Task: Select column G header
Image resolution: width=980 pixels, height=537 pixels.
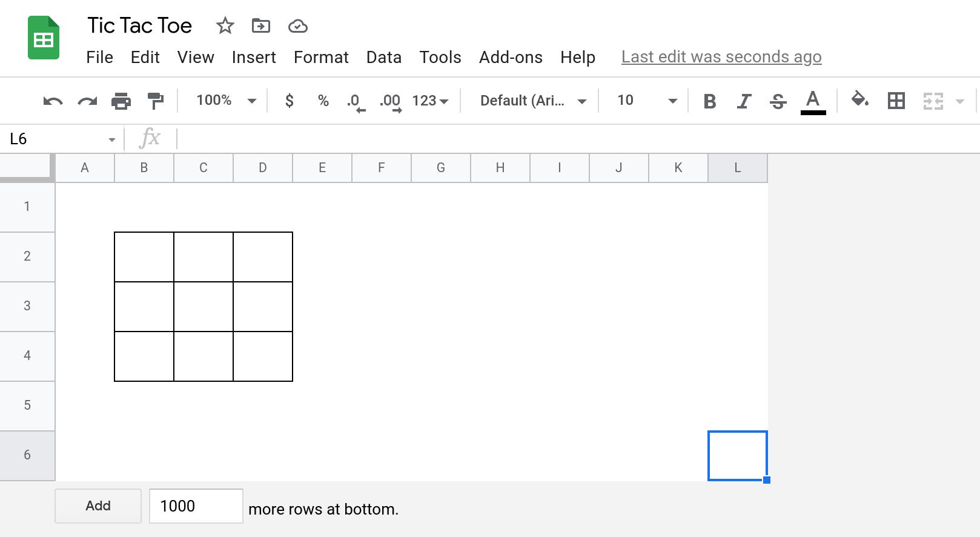Action: (441, 168)
